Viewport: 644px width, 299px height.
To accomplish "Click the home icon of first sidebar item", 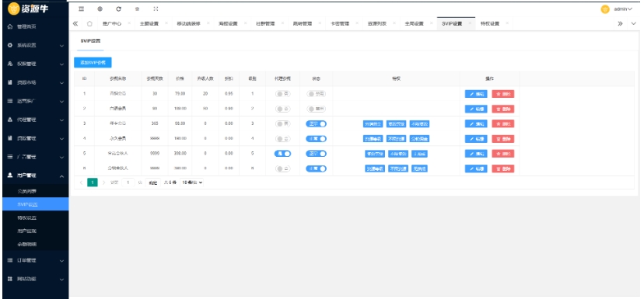I will (10, 26).
